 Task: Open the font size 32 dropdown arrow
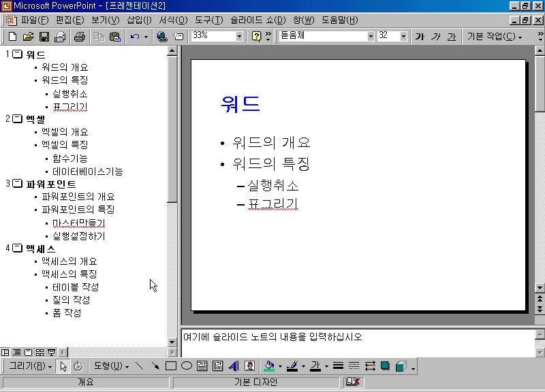pos(403,36)
